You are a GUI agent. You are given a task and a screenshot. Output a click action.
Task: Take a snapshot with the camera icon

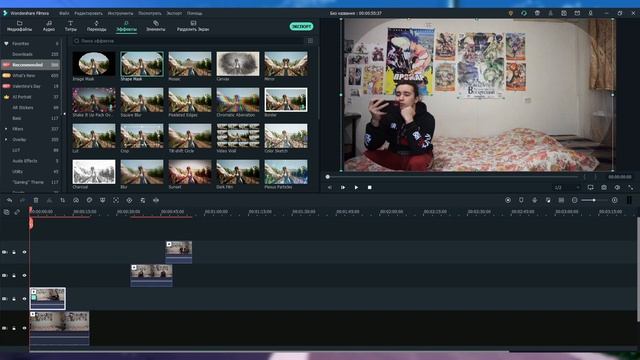click(x=604, y=187)
